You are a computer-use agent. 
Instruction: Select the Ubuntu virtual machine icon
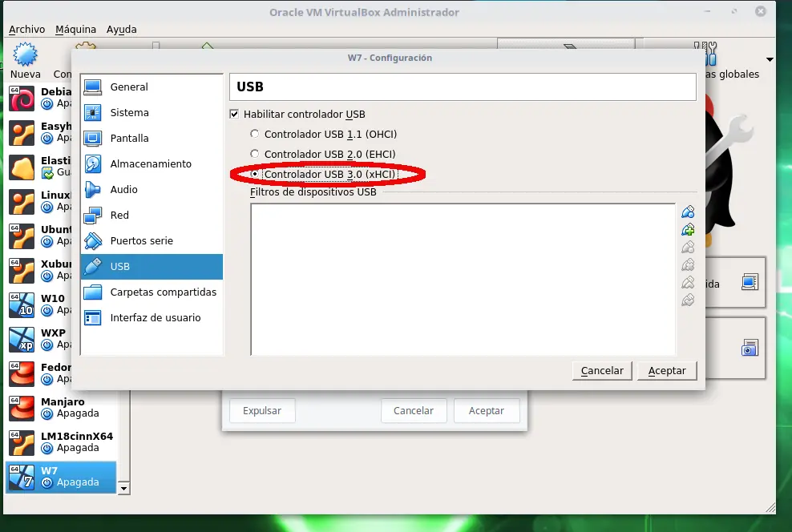coord(22,236)
